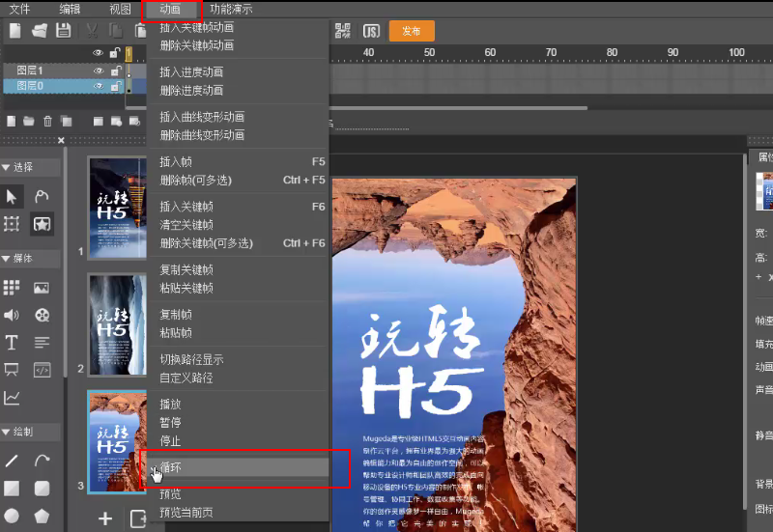Collapse the 媒体 tool section

(6, 259)
